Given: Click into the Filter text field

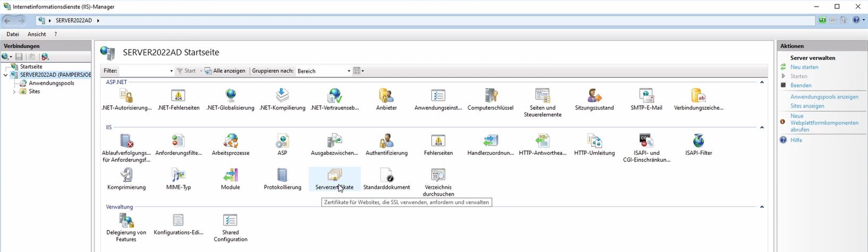Looking at the screenshot, I should (x=143, y=71).
